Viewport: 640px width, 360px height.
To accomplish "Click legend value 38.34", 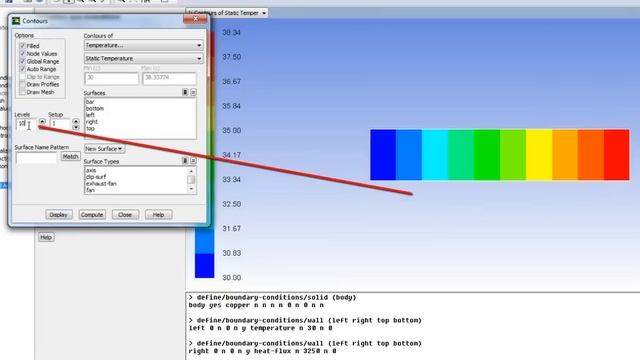I will coord(231,33).
